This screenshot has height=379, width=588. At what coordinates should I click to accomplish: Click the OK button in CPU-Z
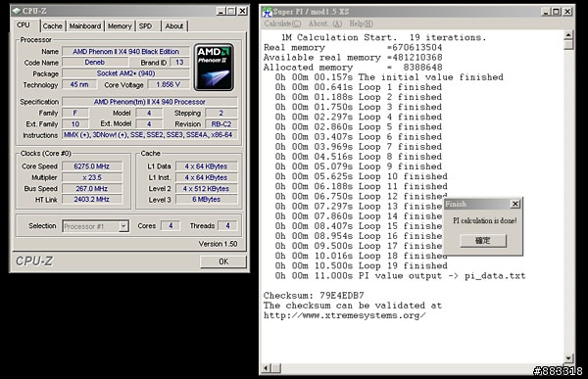223,261
